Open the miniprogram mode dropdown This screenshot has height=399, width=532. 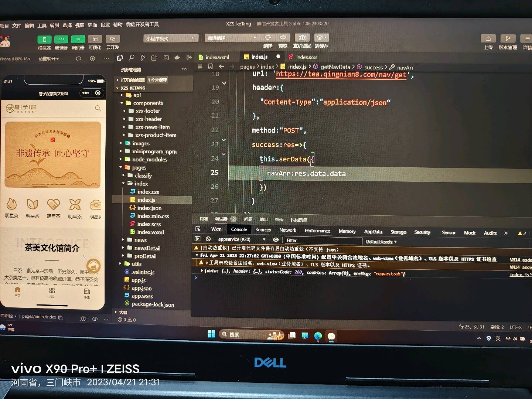click(171, 38)
